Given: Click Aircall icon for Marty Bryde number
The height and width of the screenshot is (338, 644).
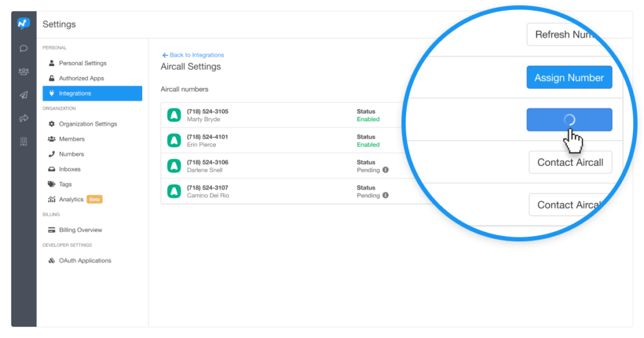Looking at the screenshot, I should coord(174,115).
